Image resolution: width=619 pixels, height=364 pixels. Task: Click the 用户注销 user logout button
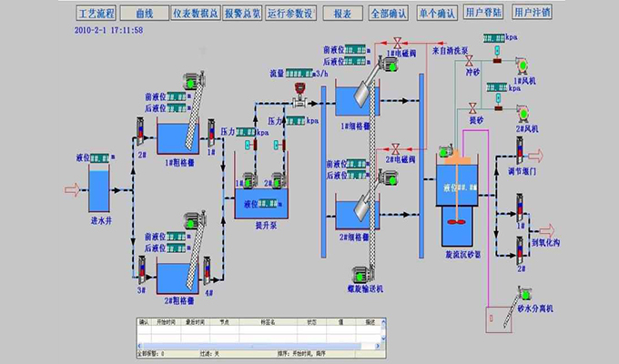click(533, 12)
